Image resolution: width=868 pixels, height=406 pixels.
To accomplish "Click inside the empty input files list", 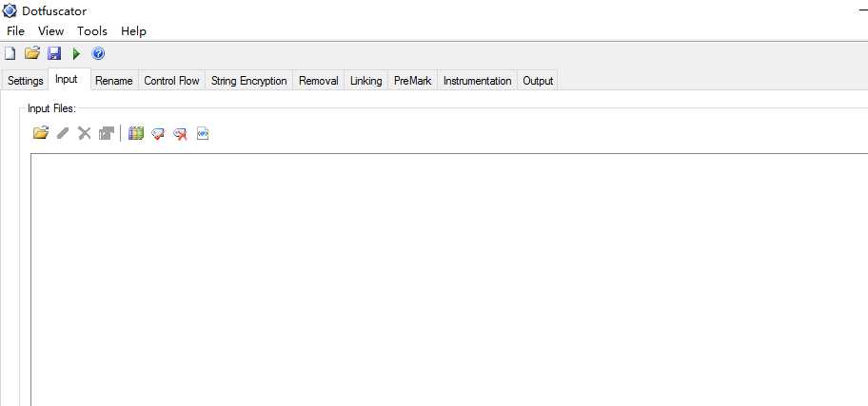I will point(449,280).
